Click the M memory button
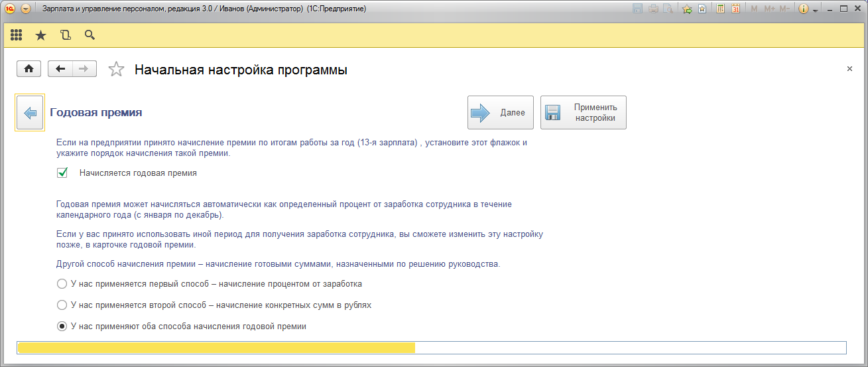 (x=754, y=9)
